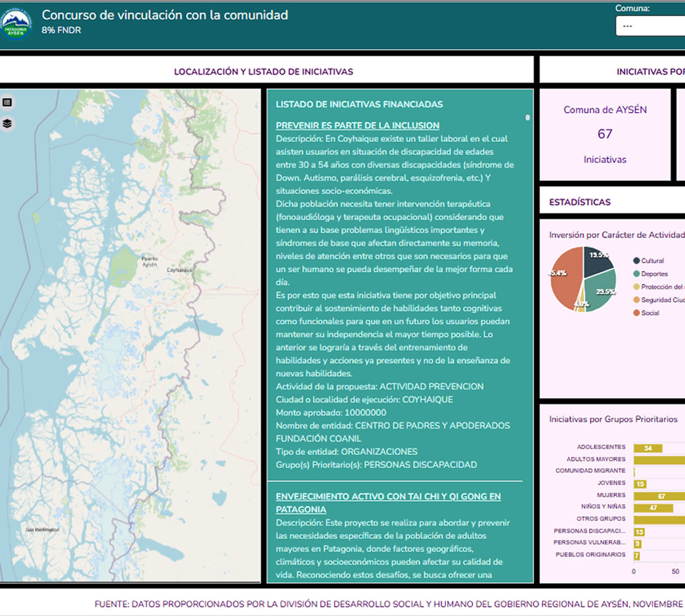Click the initiatives list scrollbar thumb
Image resolution: width=685 pixels, height=616 pixels.
click(x=527, y=117)
